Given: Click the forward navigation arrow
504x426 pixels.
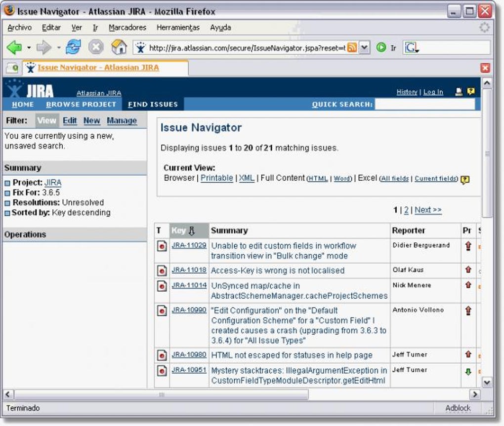Looking at the screenshot, I should click(x=43, y=47).
